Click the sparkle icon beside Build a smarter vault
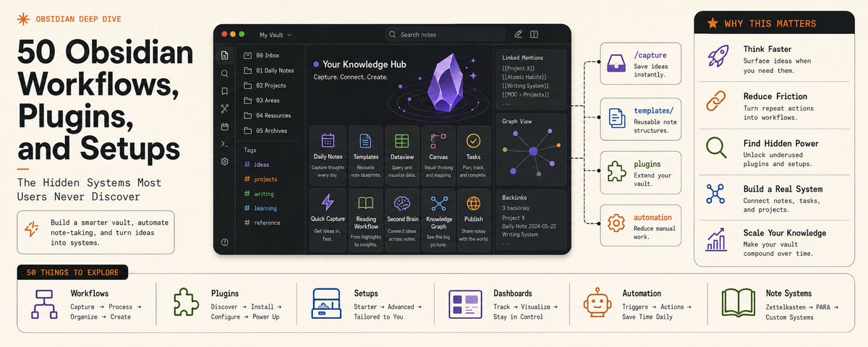 tap(32, 228)
